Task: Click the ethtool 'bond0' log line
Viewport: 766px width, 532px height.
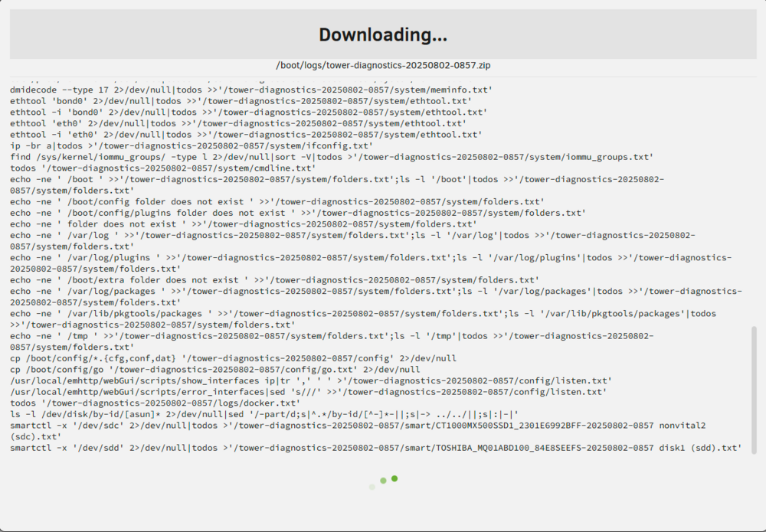Action: [241, 101]
